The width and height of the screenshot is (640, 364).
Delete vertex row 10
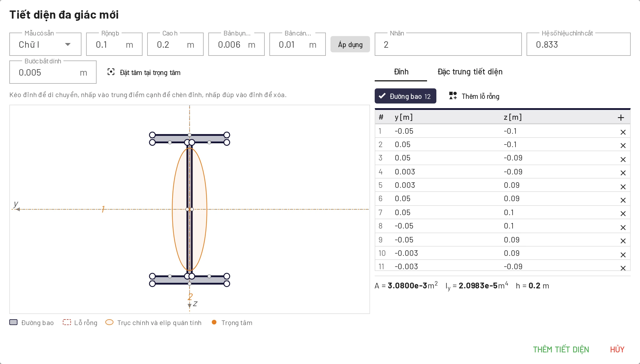623,255
